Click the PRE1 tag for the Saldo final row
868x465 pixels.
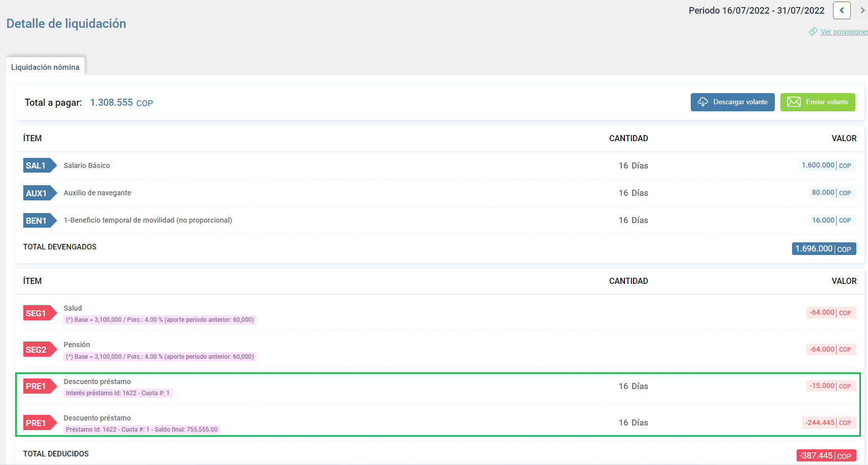[40, 423]
